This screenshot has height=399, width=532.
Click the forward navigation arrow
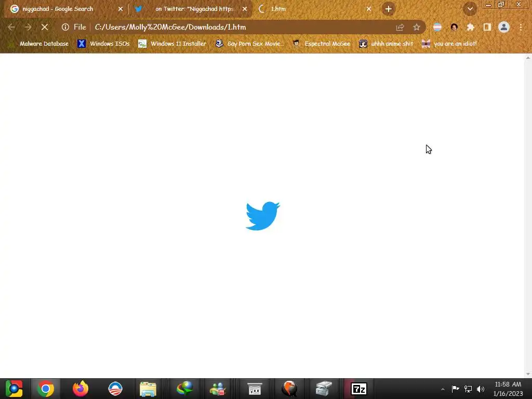click(x=28, y=27)
